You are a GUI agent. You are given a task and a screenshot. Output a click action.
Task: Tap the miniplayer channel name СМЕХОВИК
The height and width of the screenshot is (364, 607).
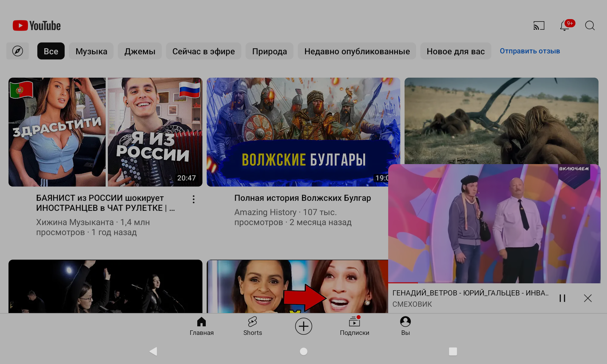(x=412, y=304)
